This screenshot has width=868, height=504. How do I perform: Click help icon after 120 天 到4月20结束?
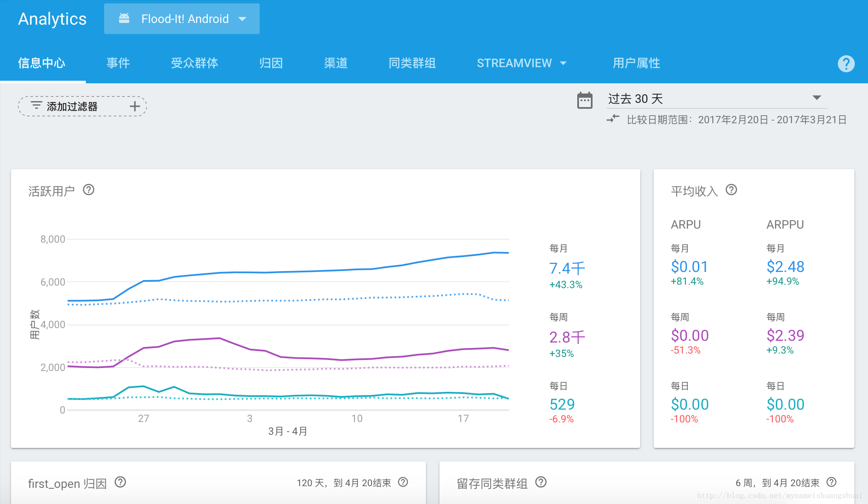pos(403,482)
